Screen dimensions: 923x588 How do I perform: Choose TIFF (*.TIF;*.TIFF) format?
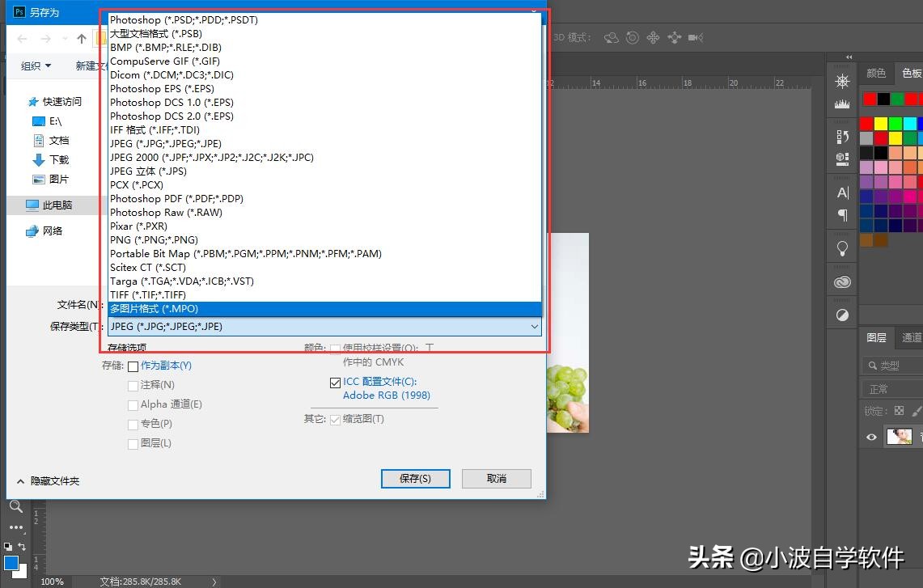tap(324, 295)
